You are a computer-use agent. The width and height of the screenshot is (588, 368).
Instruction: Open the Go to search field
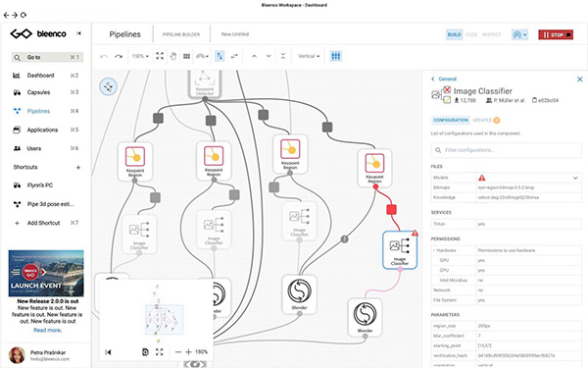pos(47,57)
